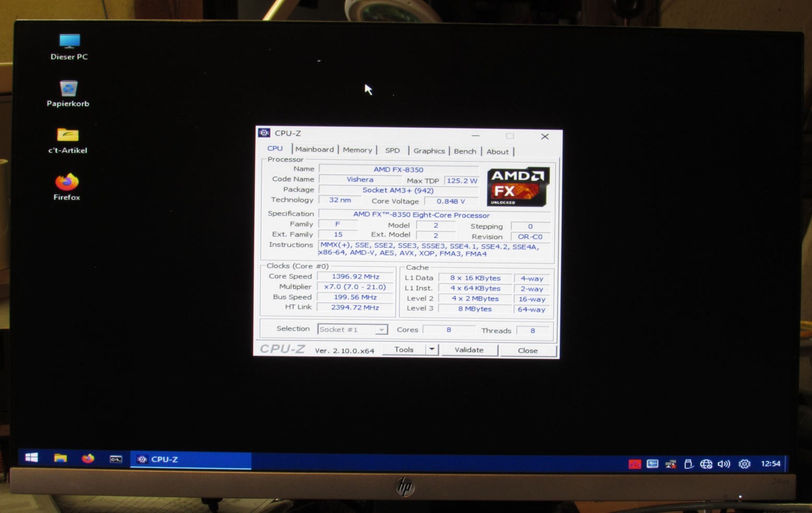Click the 199.56 MHz bus speed value
The height and width of the screenshot is (513, 812).
coord(356,297)
